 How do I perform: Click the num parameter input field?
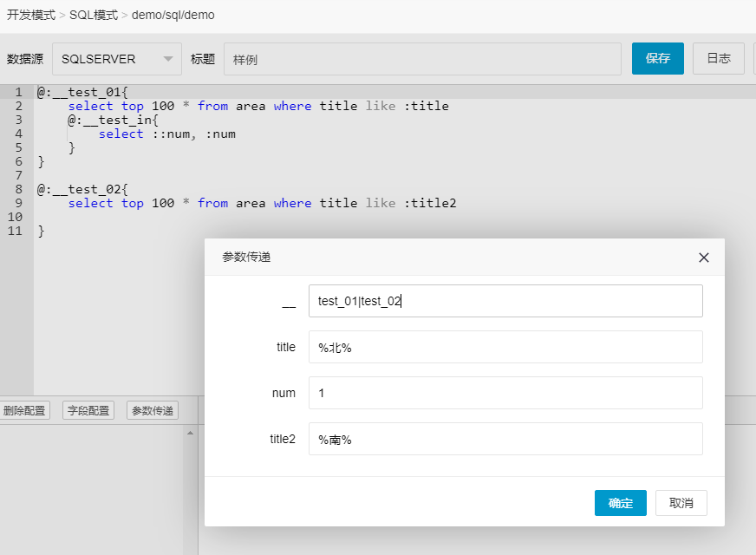coord(505,393)
